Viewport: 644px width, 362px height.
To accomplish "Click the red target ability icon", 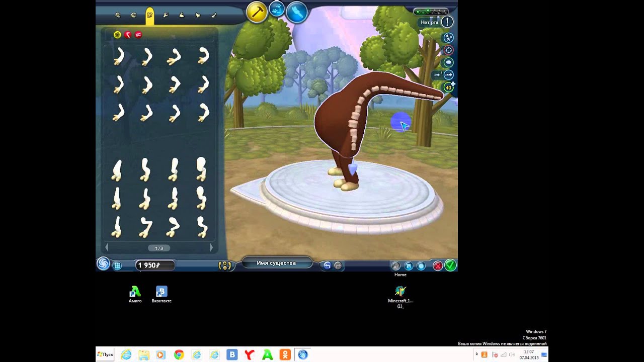I will (448, 50).
